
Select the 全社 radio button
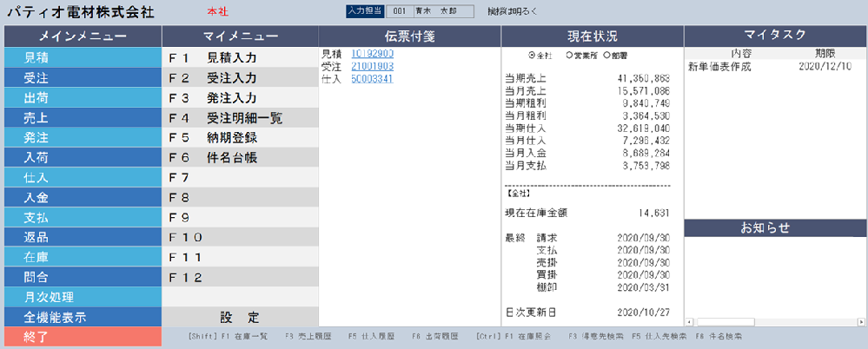pos(532,56)
